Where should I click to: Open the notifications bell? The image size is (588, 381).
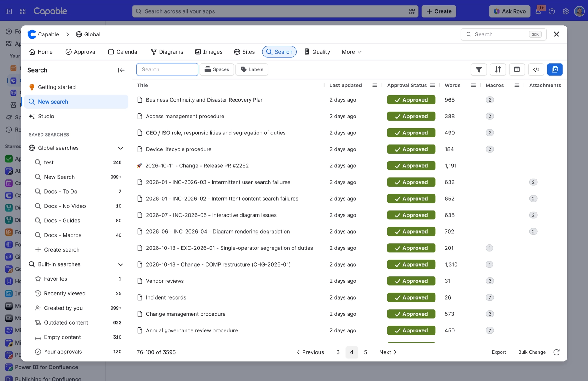tap(538, 11)
